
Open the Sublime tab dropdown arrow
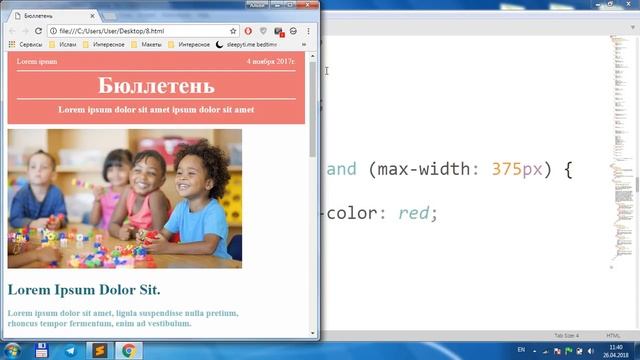point(632,27)
